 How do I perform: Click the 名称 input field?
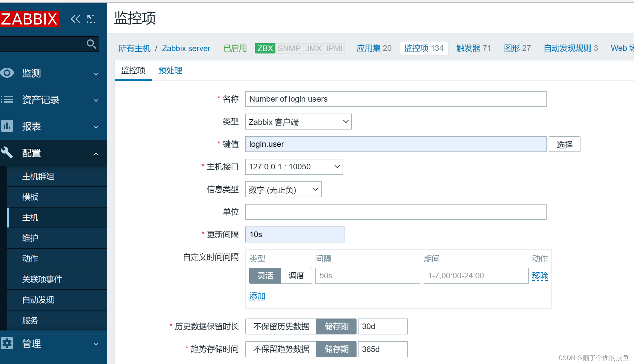coord(396,99)
